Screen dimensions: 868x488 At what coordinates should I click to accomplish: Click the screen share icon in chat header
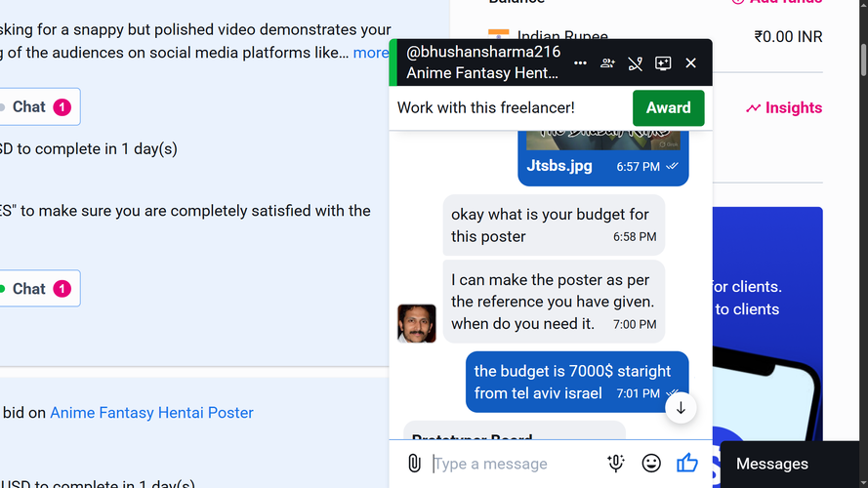(663, 63)
